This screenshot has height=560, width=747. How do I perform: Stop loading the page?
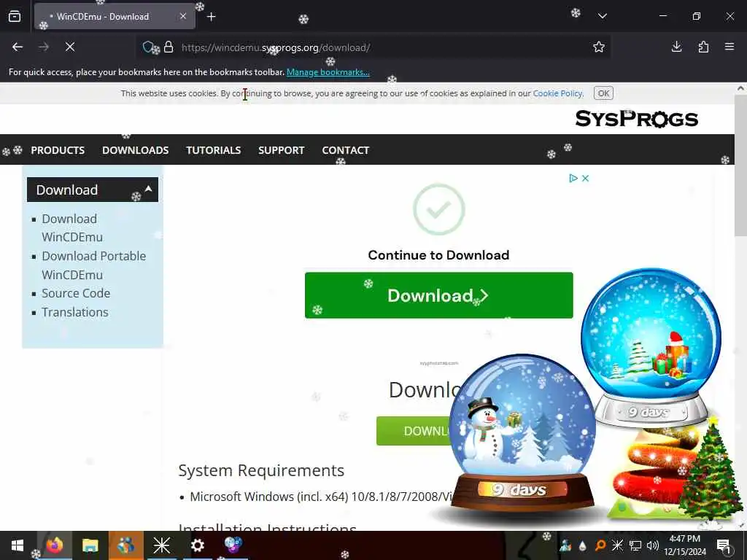point(69,47)
